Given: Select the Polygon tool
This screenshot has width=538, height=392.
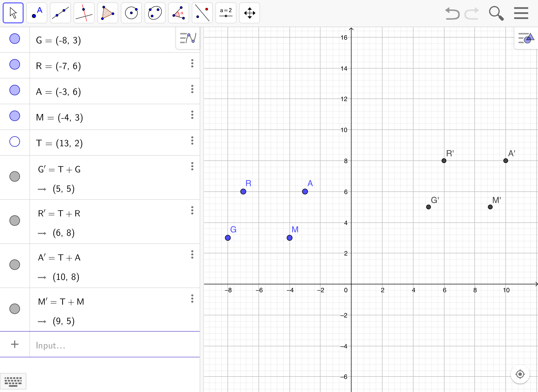Looking at the screenshot, I should point(108,13).
